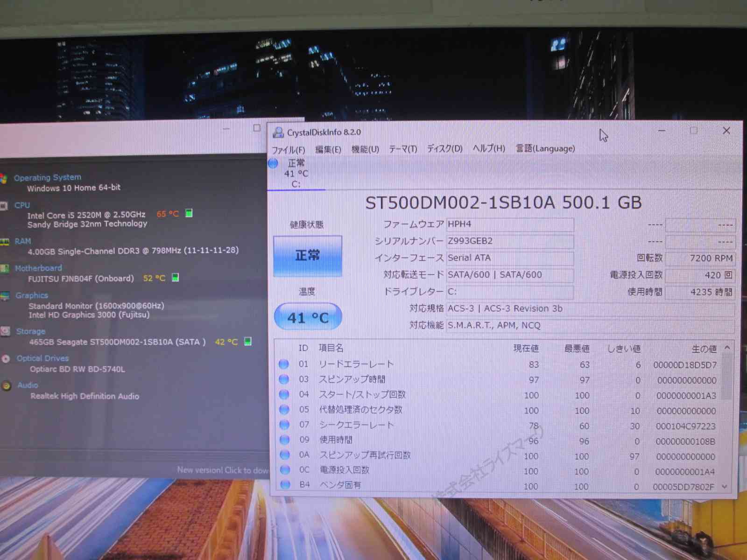Viewport: 747px width, 560px height.
Task: Click the 正常 health status button
Action: pos(308,256)
